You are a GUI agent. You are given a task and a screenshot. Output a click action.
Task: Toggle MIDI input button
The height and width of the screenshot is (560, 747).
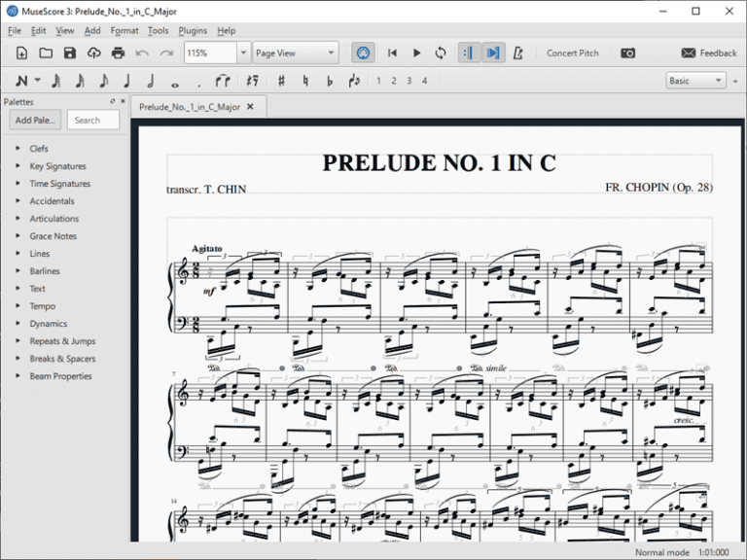point(363,52)
